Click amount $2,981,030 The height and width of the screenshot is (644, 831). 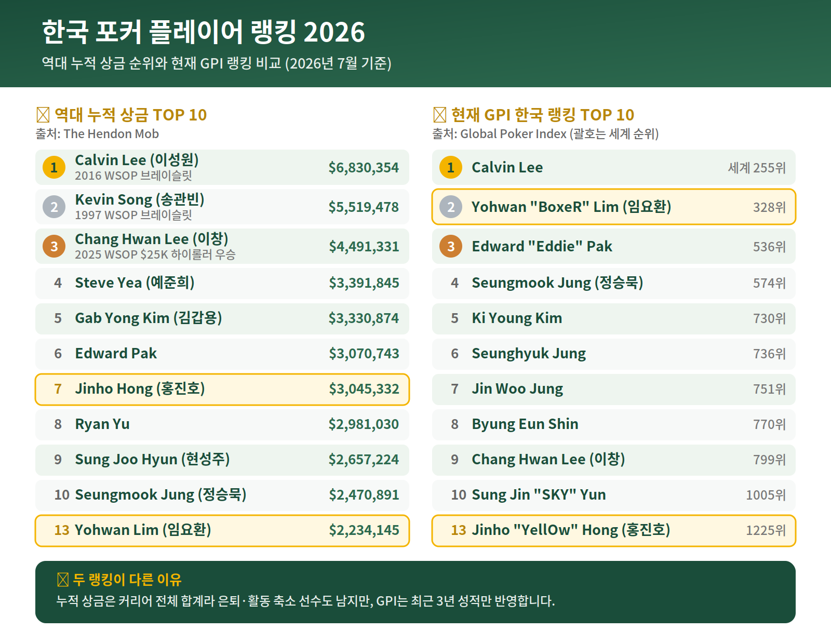[364, 424]
